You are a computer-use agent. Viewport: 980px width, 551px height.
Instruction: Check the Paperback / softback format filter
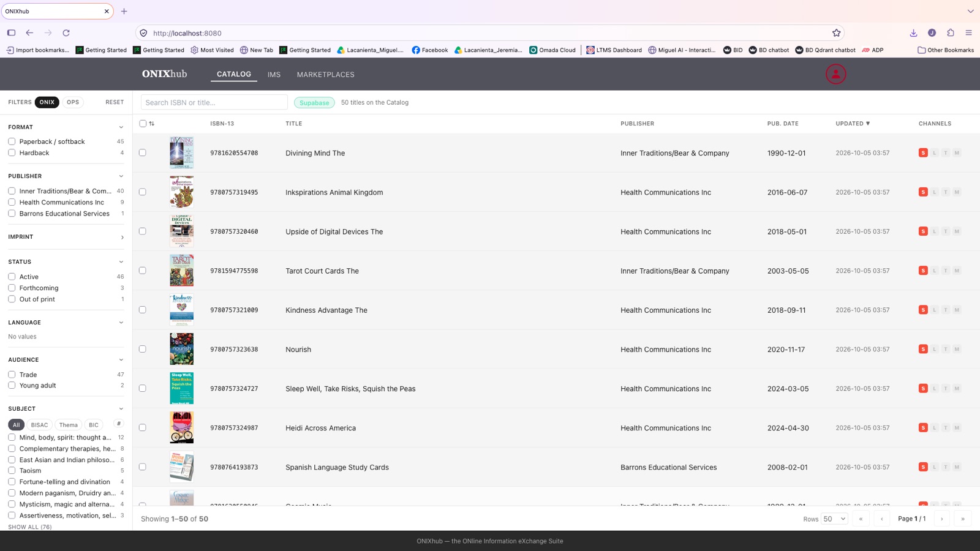click(12, 141)
